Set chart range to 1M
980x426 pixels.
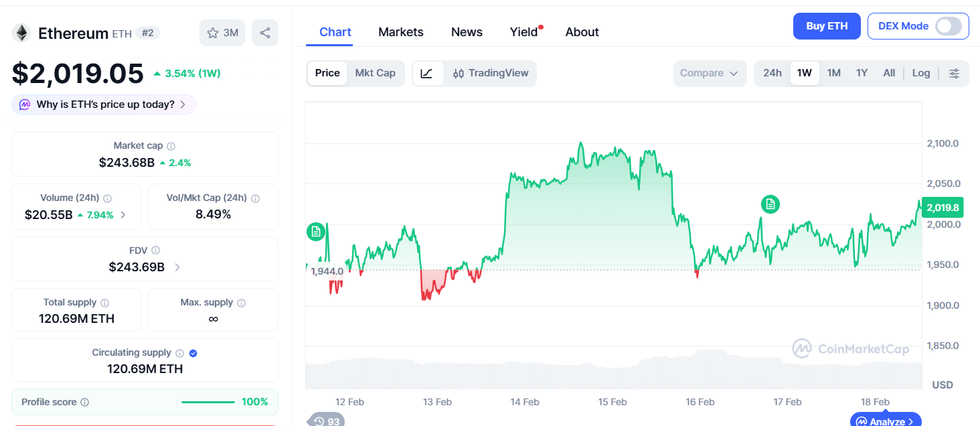(x=834, y=73)
